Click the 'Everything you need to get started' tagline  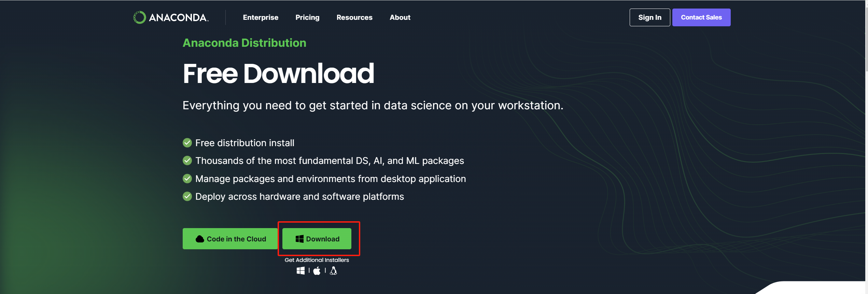tap(373, 105)
